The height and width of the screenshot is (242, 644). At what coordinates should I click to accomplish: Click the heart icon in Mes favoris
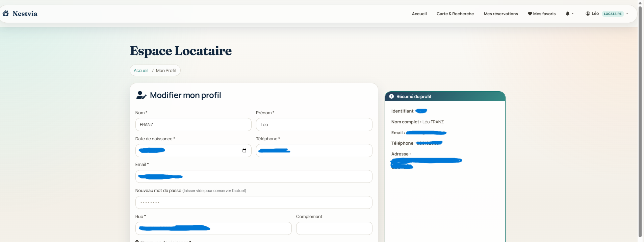coord(530,14)
